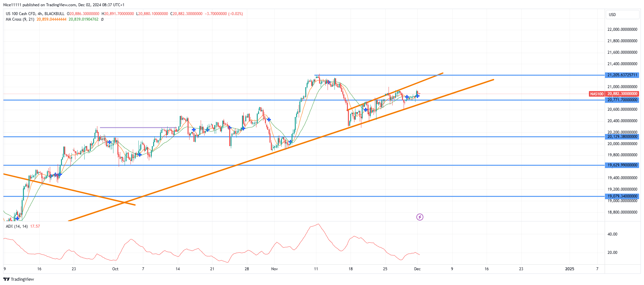Click the ADX value 17.57
The height and width of the screenshot is (285, 644).
pos(35,226)
